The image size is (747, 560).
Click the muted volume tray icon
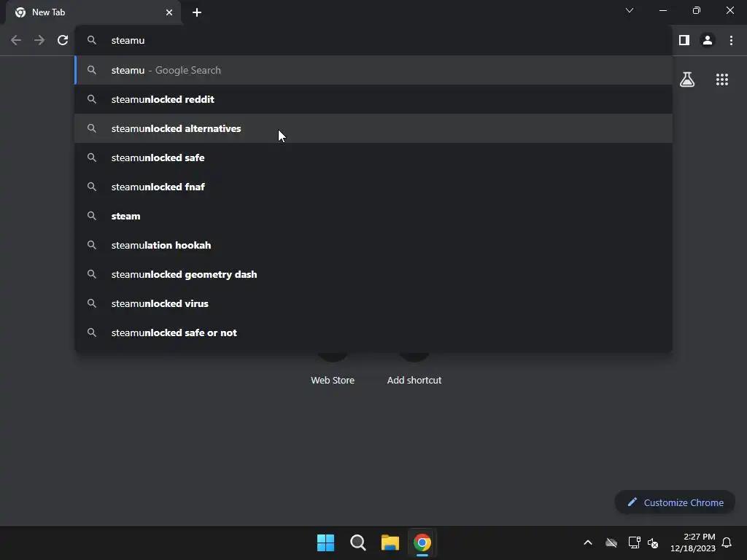click(653, 542)
